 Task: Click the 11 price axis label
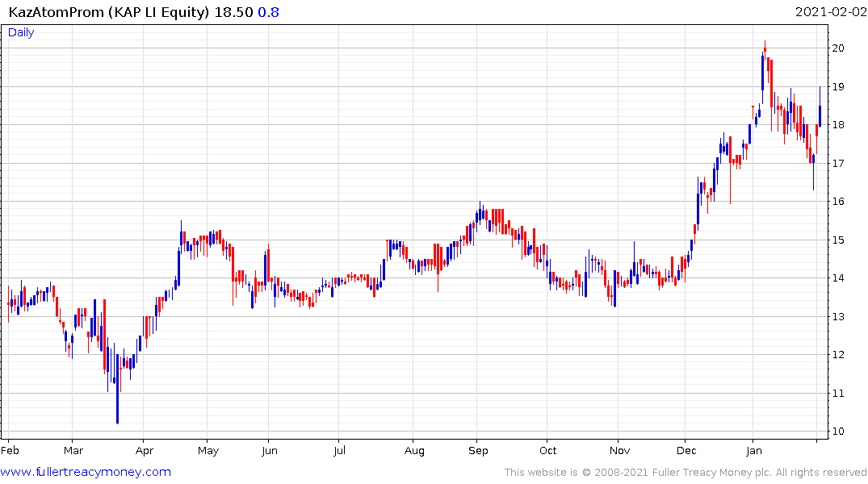click(838, 394)
